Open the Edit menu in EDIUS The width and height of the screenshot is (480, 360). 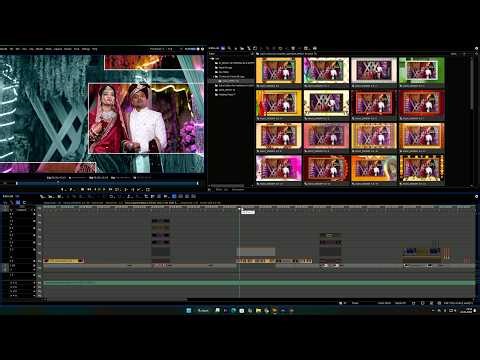point(18,49)
